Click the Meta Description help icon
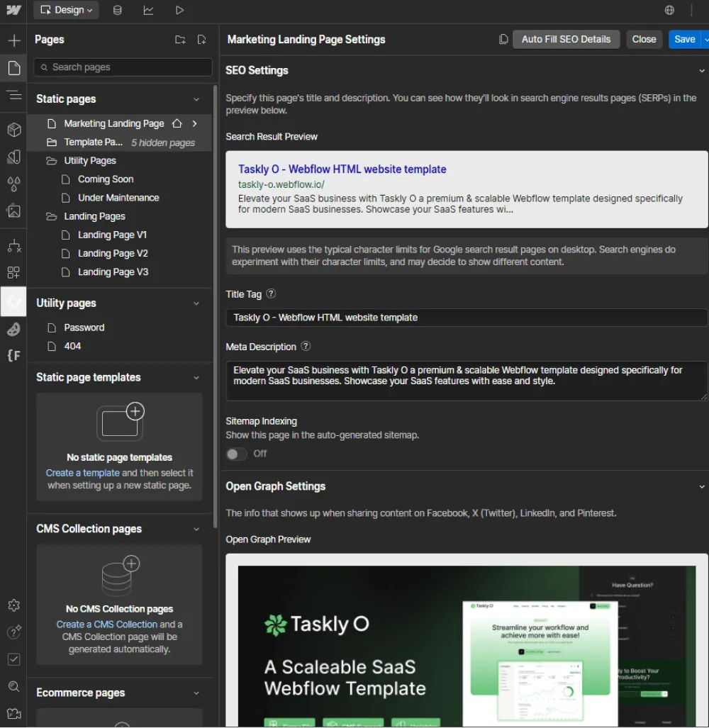This screenshot has width=709, height=728. pos(306,347)
